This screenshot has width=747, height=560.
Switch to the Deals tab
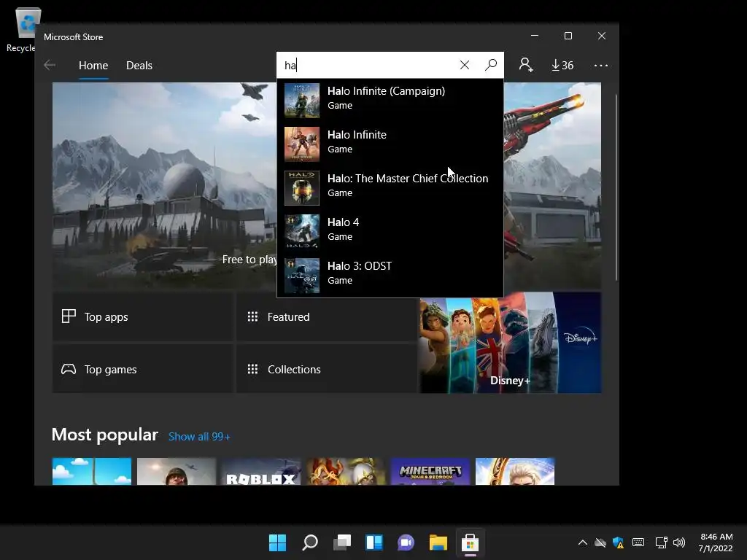[x=139, y=65]
